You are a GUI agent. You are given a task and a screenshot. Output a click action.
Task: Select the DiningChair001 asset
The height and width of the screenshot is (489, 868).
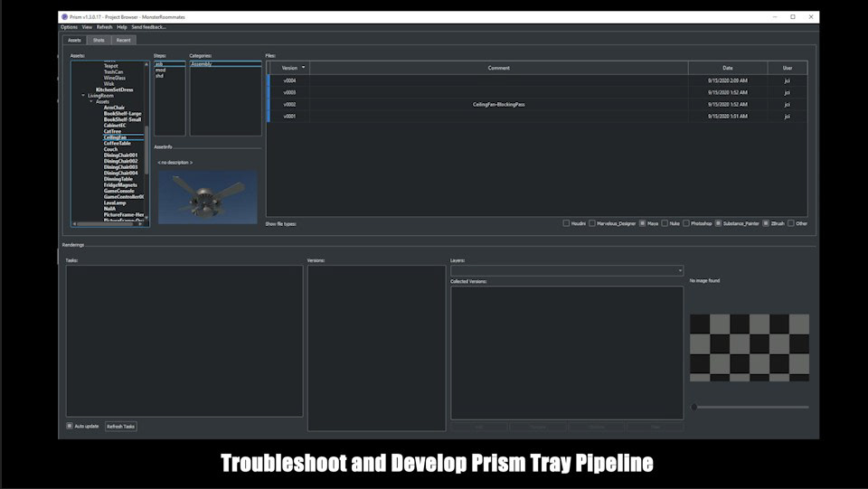click(x=120, y=155)
